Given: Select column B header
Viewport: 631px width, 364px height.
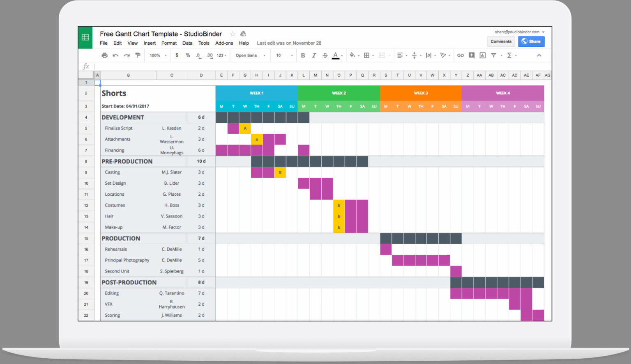Looking at the screenshot, I should [129, 75].
